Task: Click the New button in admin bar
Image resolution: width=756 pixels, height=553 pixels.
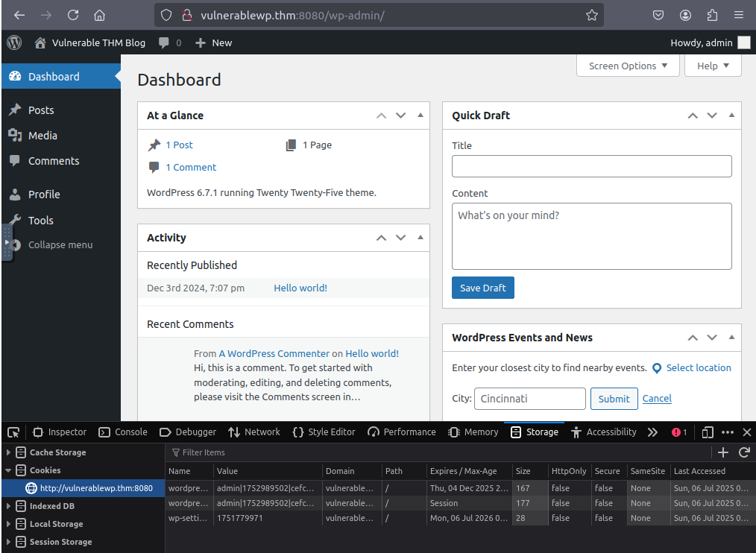Action: click(213, 43)
